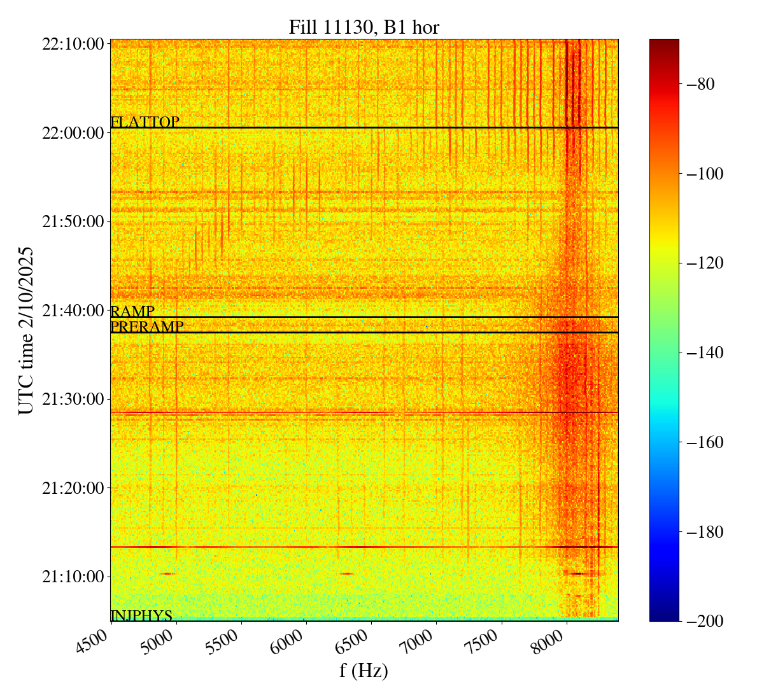Select the PRERAMP marker label
The image size is (764, 700).
tap(147, 326)
